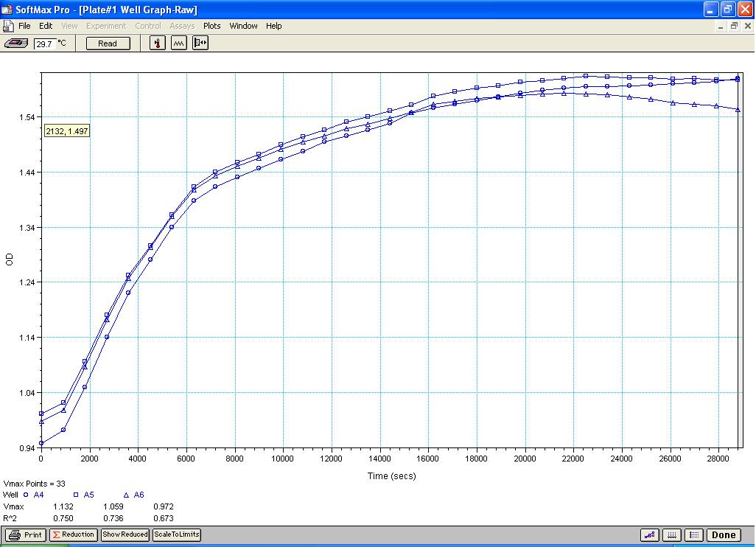Open the Help menu
Image resolution: width=756 pixels, height=547 pixels.
273,26
